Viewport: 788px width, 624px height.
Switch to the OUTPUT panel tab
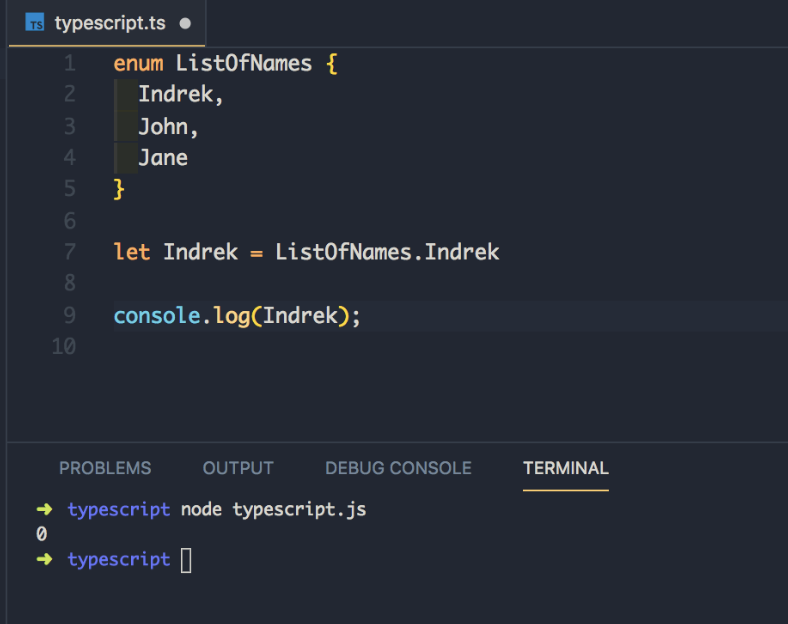pos(238,468)
